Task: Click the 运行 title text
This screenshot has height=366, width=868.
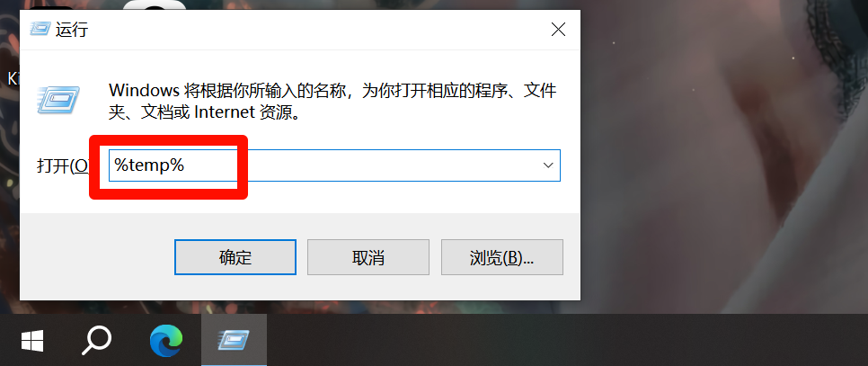Action: [x=72, y=30]
